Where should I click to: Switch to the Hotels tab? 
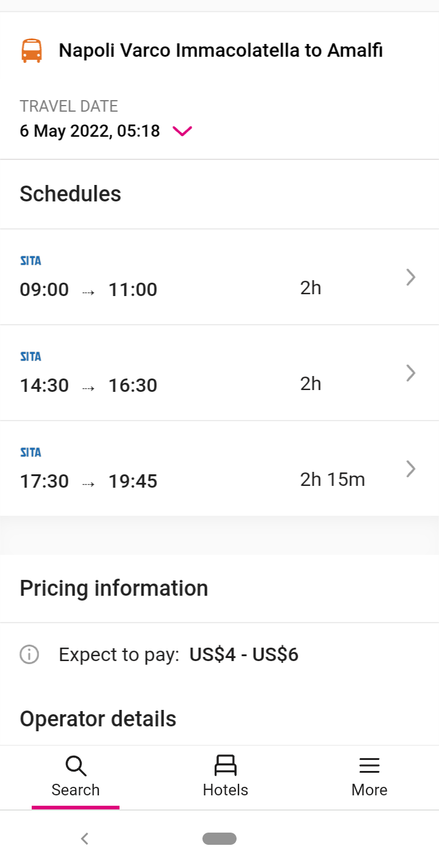click(226, 790)
